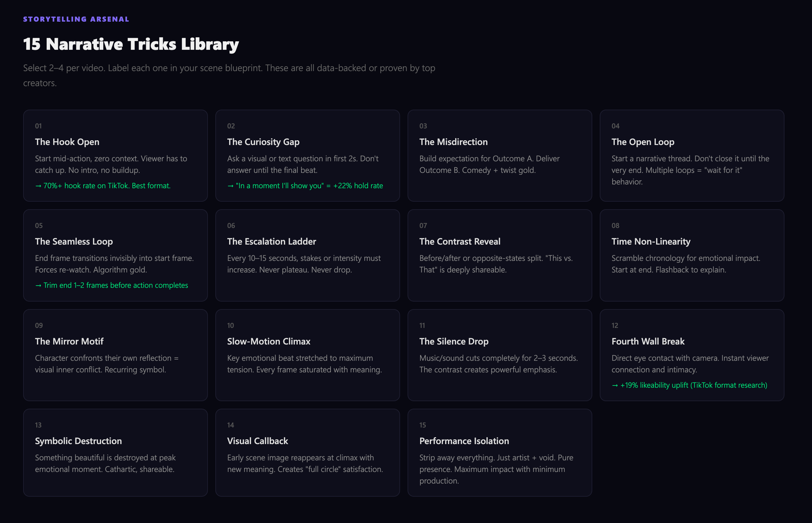Select the "The Hook Open" card

115,156
